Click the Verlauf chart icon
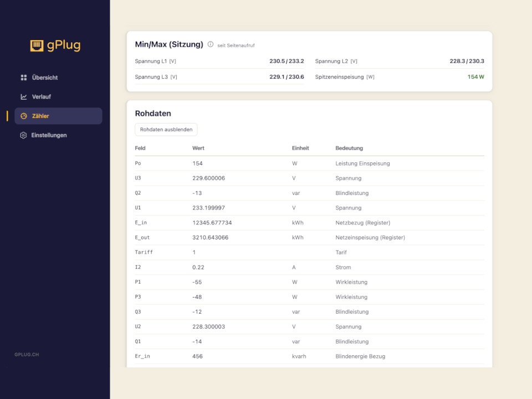The height and width of the screenshot is (399, 532). [24, 96]
